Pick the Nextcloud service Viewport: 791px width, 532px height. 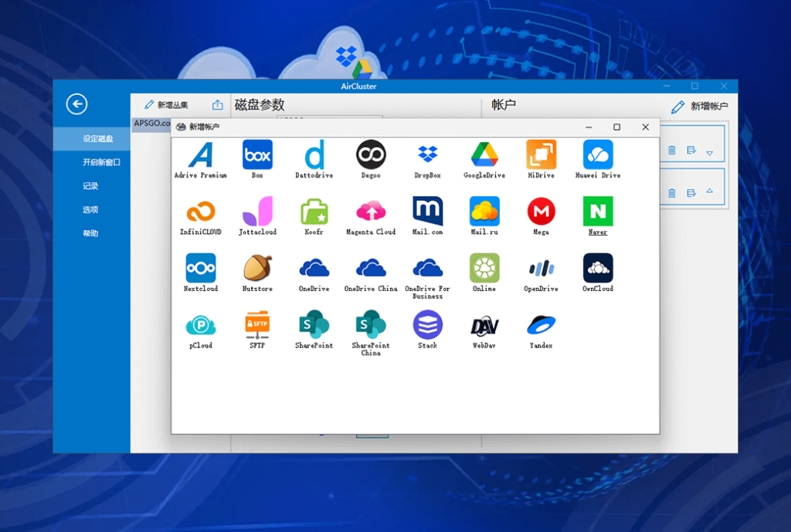pos(201,273)
